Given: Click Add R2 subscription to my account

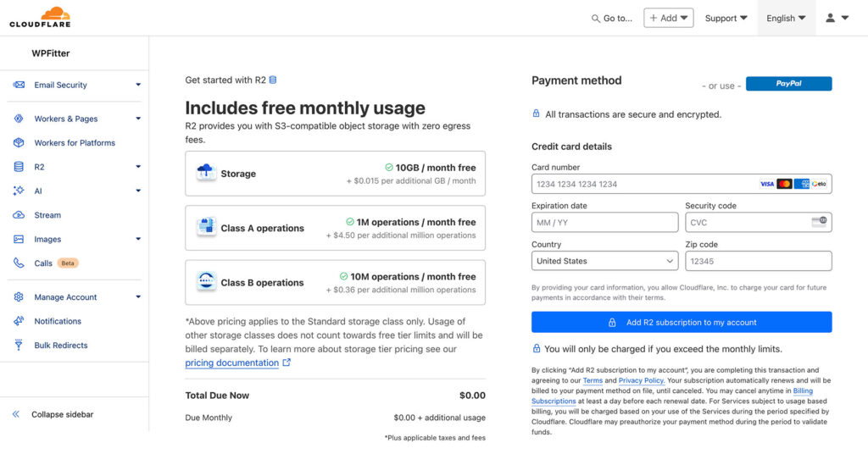Looking at the screenshot, I should [x=682, y=323].
